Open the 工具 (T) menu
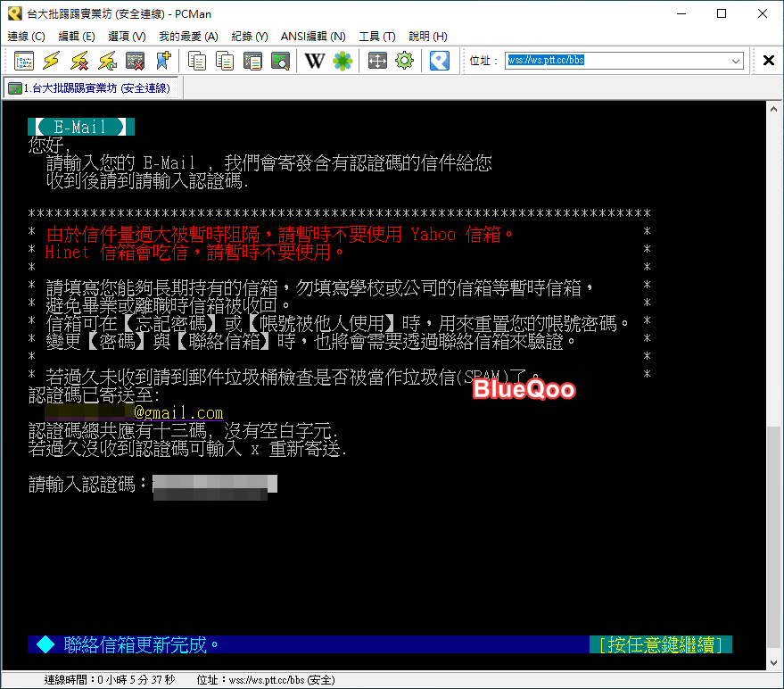This screenshot has width=784, height=689. pyautogui.click(x=376, y=37)
